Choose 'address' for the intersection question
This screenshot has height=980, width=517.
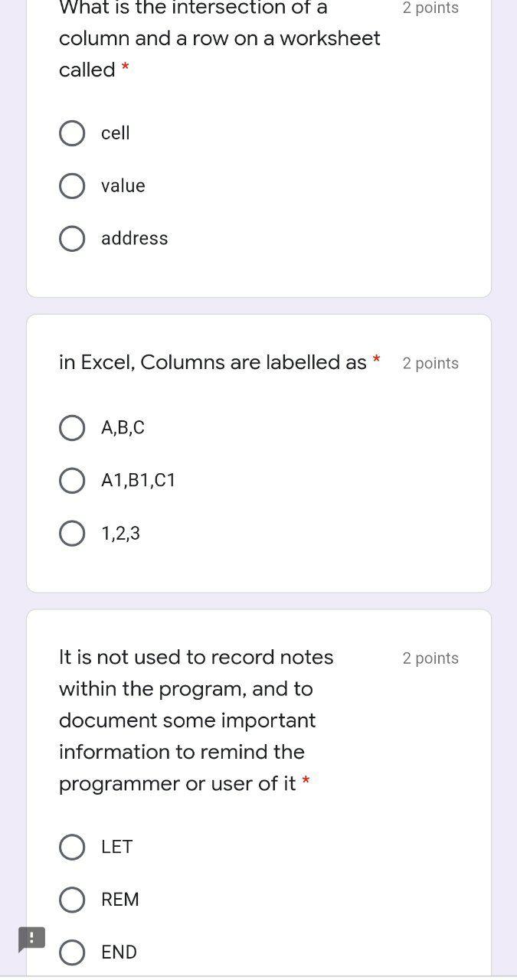coord(72,238)
